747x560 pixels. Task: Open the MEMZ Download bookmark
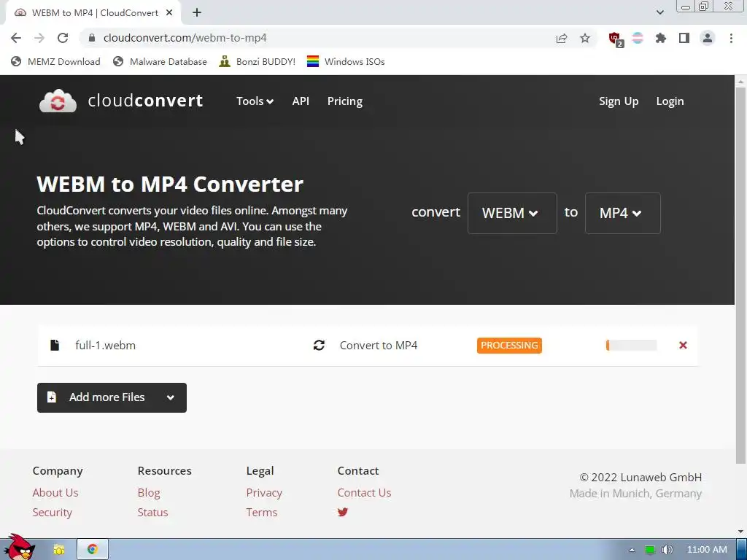click(55, 61)
